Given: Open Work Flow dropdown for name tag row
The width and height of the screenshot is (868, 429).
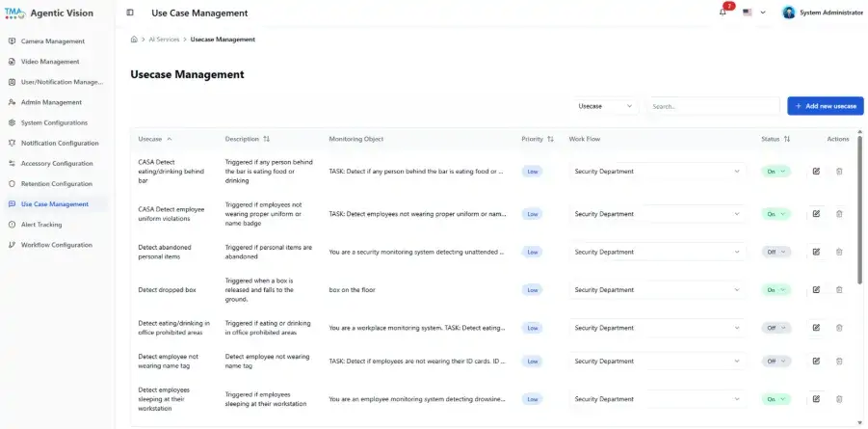Looking at the screenshot, I should tap(657, 361).
